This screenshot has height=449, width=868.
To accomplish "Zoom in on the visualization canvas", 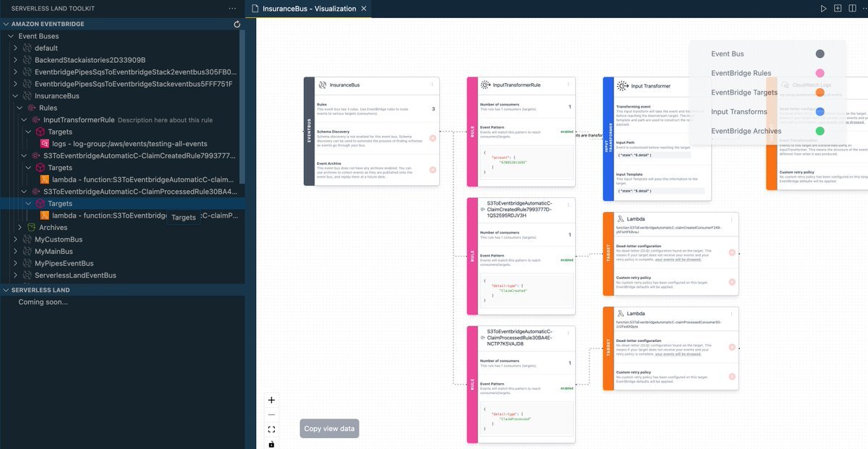I will click(271, 400).
